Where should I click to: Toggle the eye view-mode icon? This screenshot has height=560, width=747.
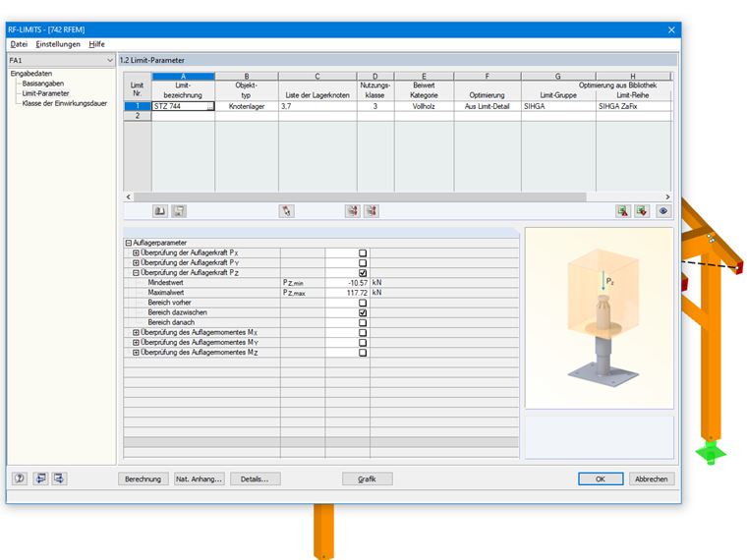pyautogui.click(x=663, y=211)
